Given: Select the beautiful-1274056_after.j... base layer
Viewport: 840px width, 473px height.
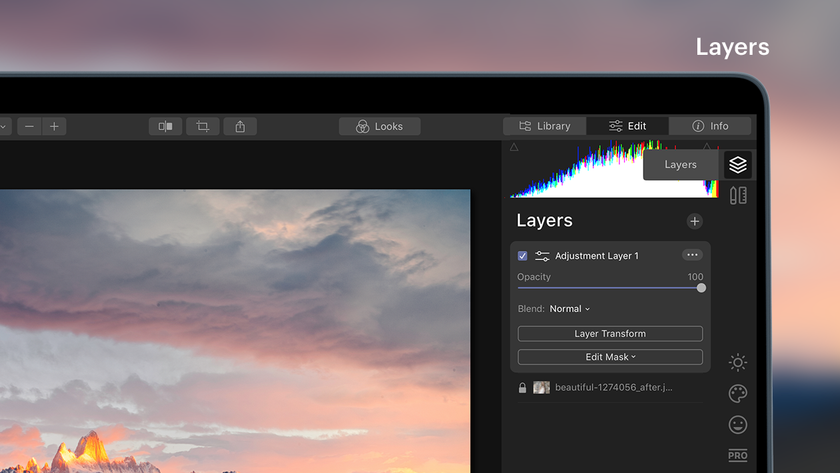Looking at the screenshot, I should tap(610, 387).
